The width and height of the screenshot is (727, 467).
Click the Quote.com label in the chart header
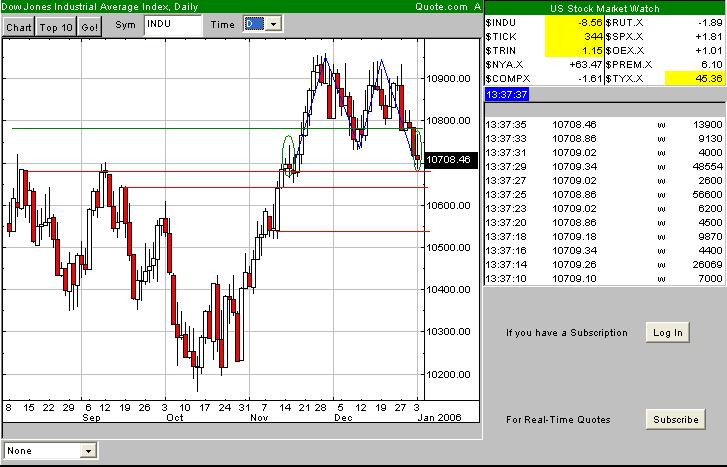click(441, 6)
